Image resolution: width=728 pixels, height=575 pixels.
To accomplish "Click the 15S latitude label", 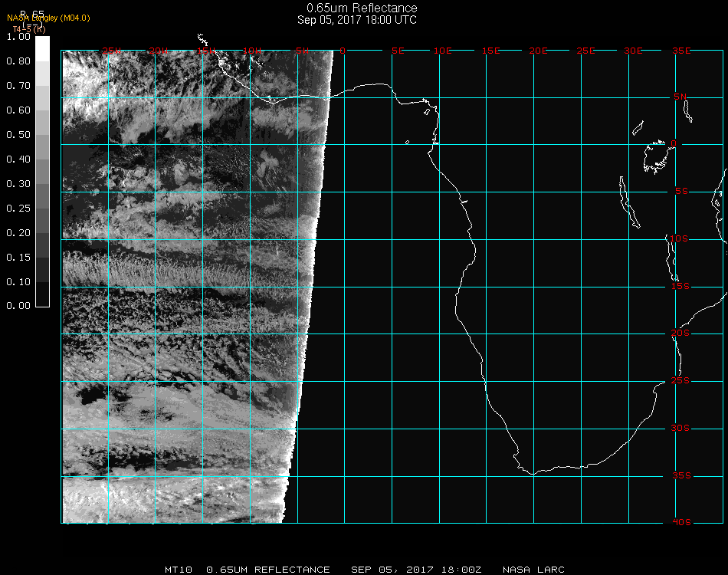I will (680, 286).
